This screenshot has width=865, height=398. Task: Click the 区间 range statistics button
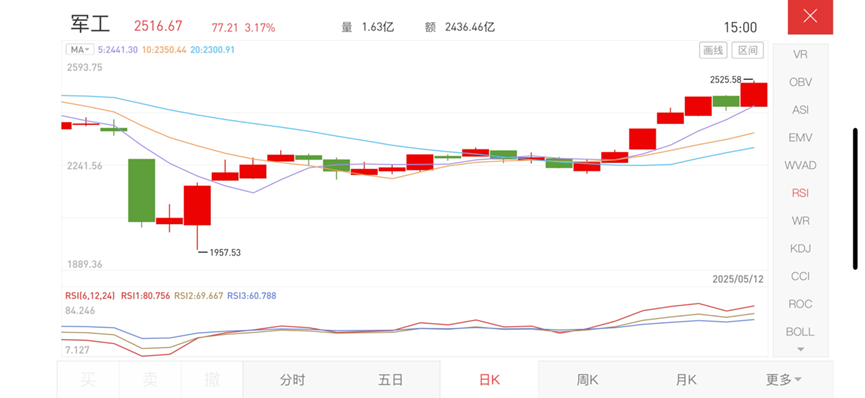(747, 50)
